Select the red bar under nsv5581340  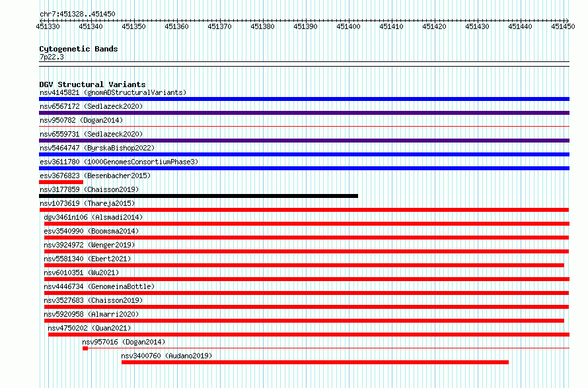[x=304, y=265]
